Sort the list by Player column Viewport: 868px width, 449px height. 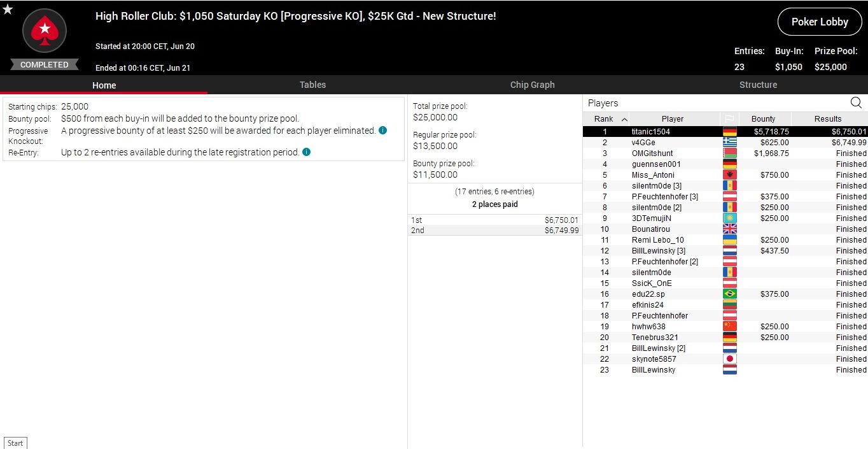point(672,119)
